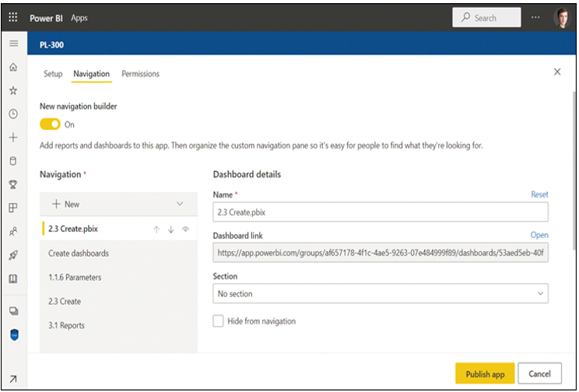
Task: Click the Publish app button
Action: [485, 374]
